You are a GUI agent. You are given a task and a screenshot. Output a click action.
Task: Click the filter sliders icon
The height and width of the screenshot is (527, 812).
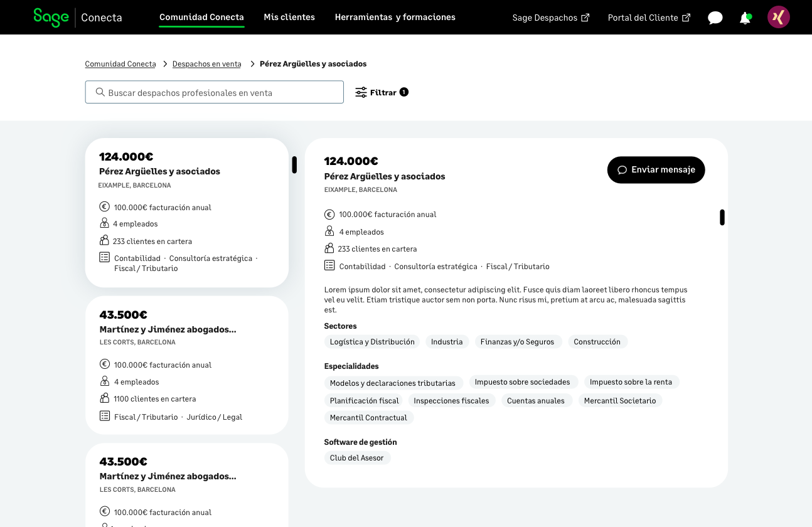pyautogui.click(x=361, y=92)
